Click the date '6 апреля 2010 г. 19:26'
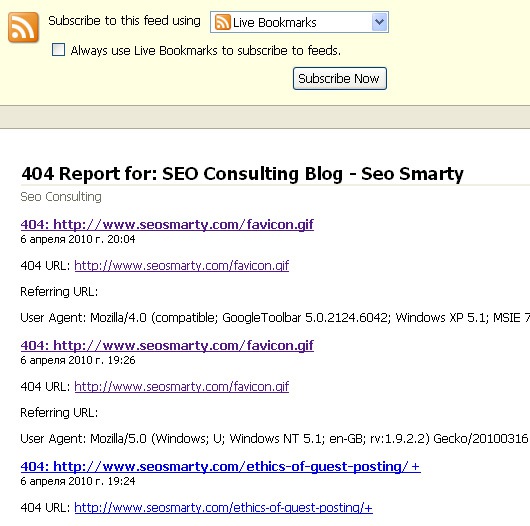Viewport: 530px width, 526px height. (78, 360)
